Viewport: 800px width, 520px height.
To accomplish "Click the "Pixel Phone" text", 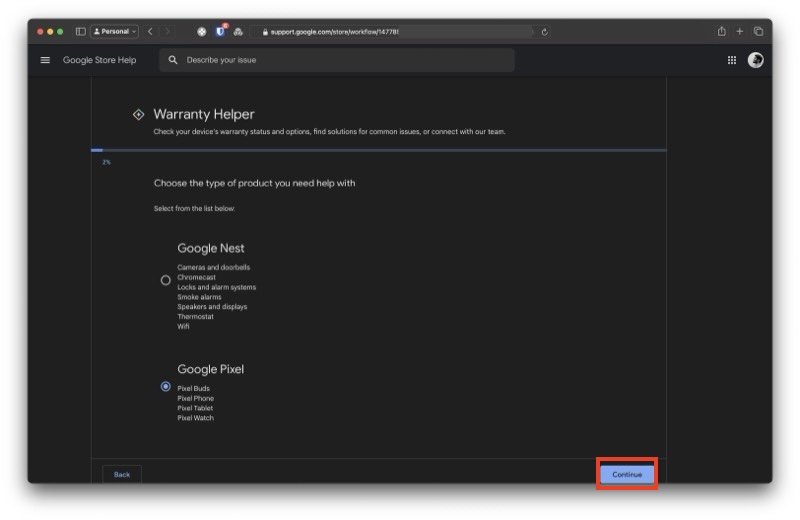I will (195, 398).
